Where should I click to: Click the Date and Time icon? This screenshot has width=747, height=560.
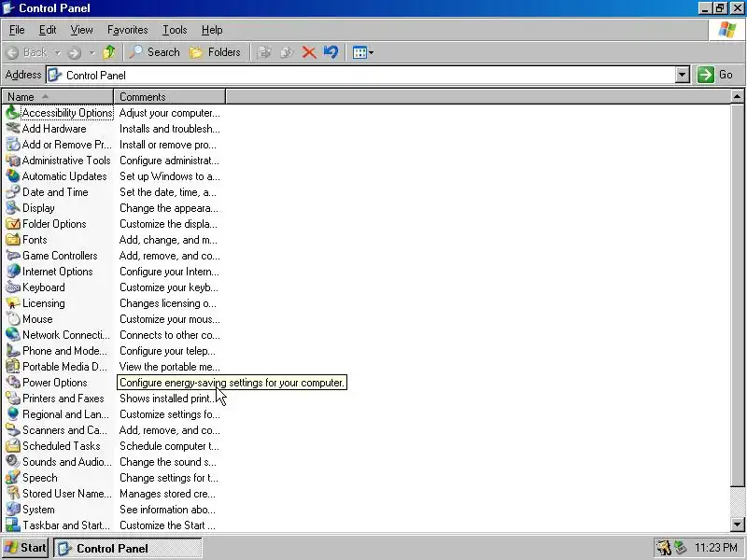click(x=12, y=192)
